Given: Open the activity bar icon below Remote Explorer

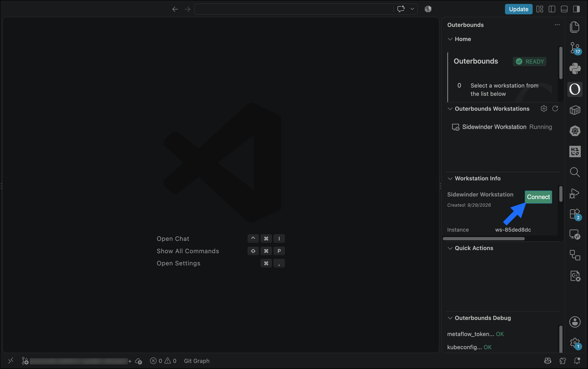Looking at the screenshot, I should (x=575, y=255).
